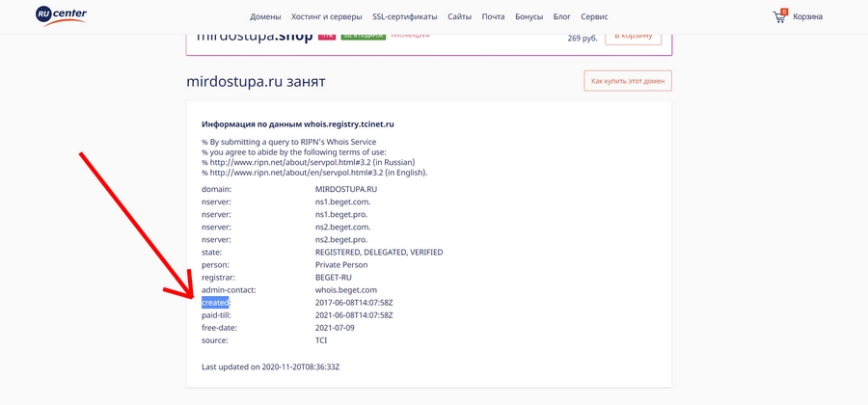Open the Почта menu

(x=493, y=16)
